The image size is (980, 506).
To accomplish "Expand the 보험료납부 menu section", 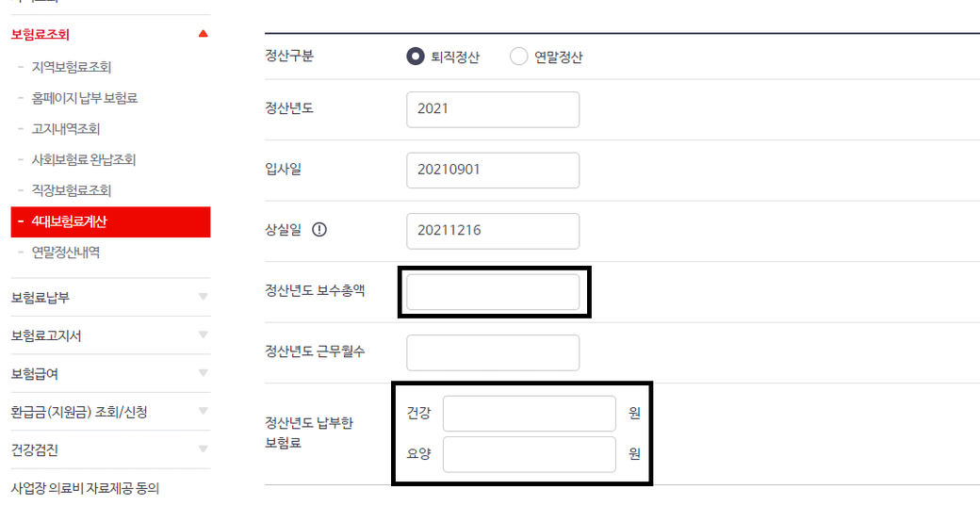I will pos(203,297).
